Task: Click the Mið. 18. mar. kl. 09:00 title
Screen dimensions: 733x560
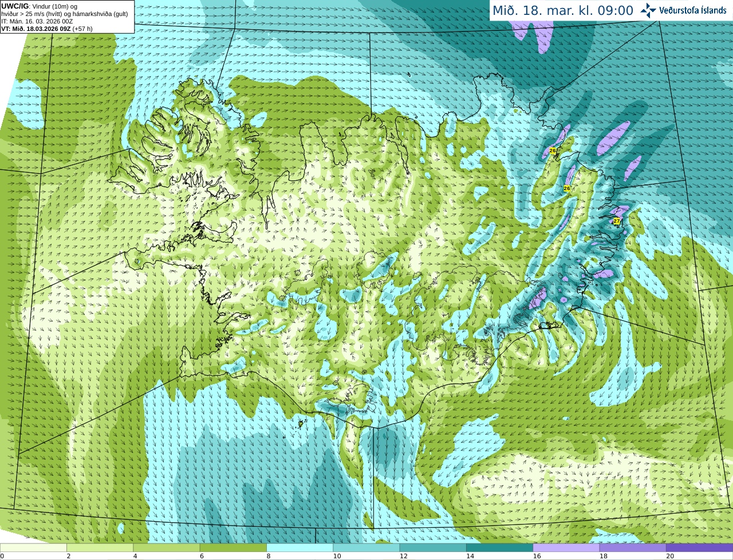Action: [563, 10]
